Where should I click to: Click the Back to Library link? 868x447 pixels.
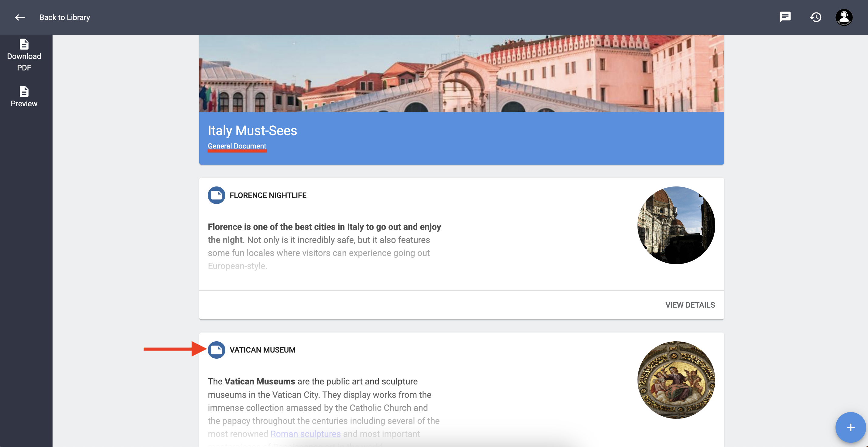click(x=65, y=17)
